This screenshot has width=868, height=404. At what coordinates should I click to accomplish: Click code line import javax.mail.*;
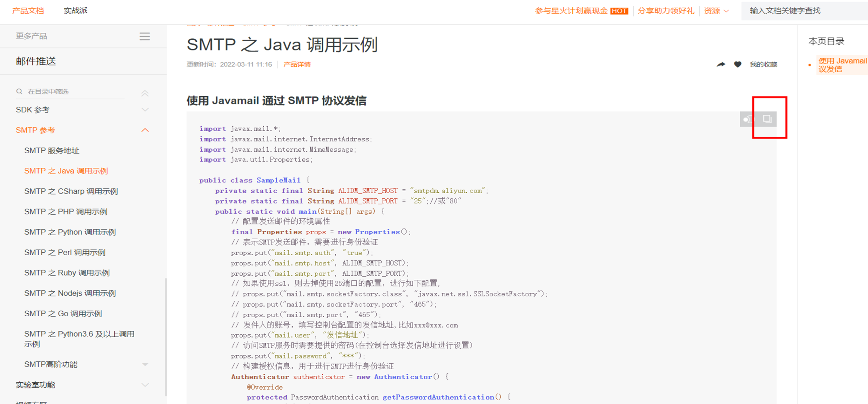click(x=240, y=129)
